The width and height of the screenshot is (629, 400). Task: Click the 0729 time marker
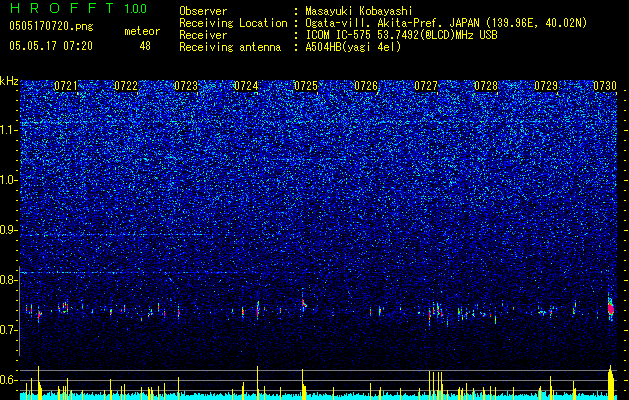coord(546,86)
